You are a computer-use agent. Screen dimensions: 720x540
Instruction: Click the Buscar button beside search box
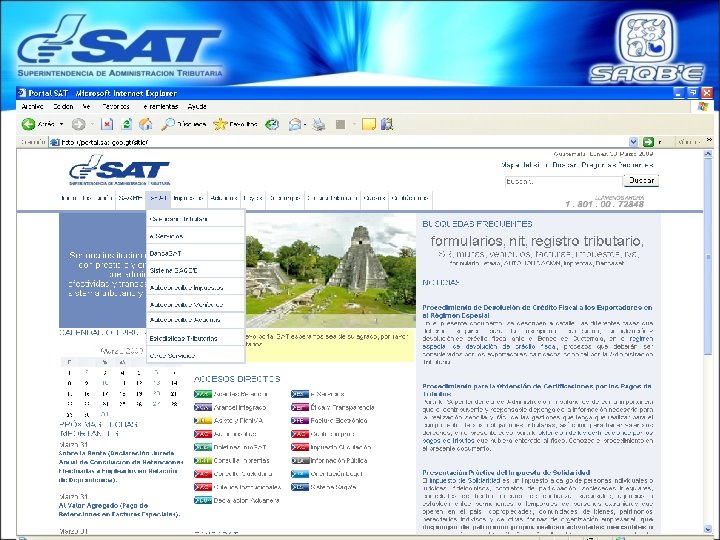[x=641, y=180]
